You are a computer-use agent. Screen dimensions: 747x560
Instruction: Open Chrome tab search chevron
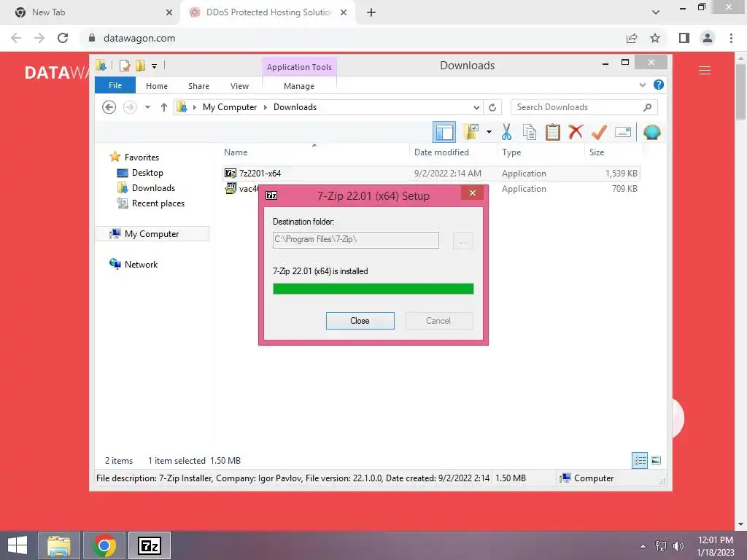click(656, 12)
